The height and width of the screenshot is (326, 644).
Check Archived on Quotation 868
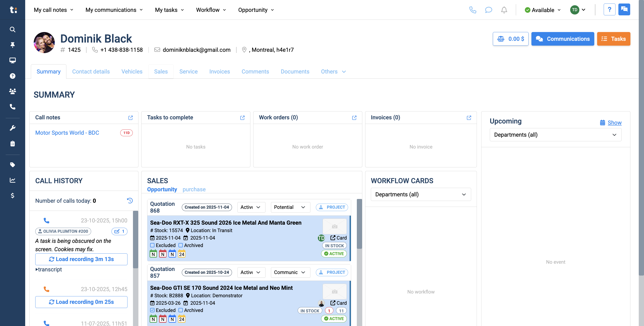[180, 245]
